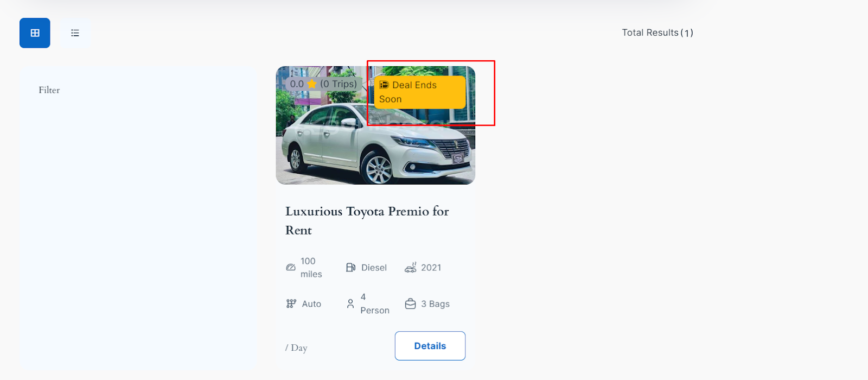Viewport: 868px width, 380px height.
Task: Click the bag icon next to 3 Bags
Action: [x=411, y=304]
